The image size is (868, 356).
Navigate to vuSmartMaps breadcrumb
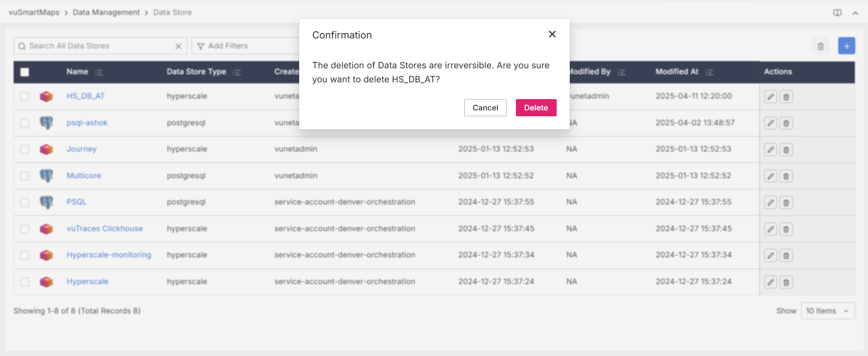(34, 12)
